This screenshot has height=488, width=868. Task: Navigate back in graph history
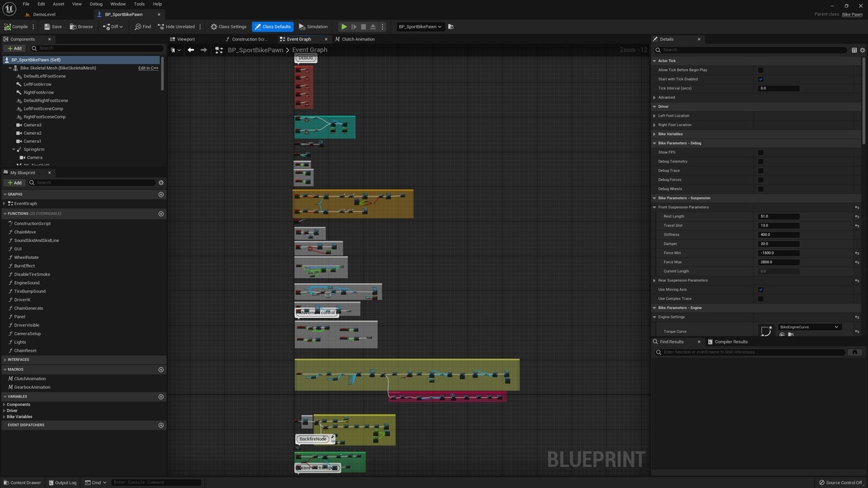coord(191,49)
